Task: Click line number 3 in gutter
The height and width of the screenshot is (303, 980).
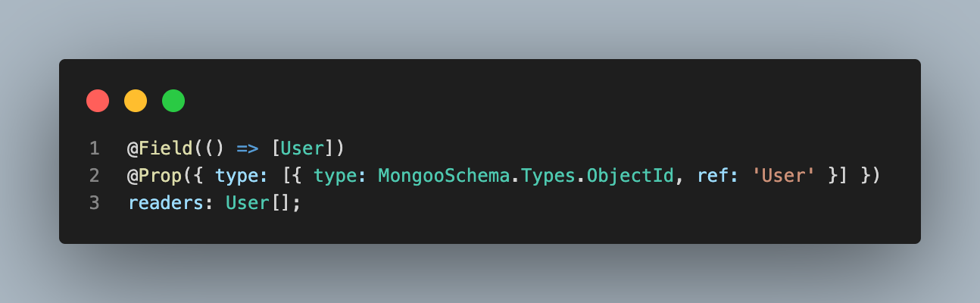Action: [x=94, y=205]
